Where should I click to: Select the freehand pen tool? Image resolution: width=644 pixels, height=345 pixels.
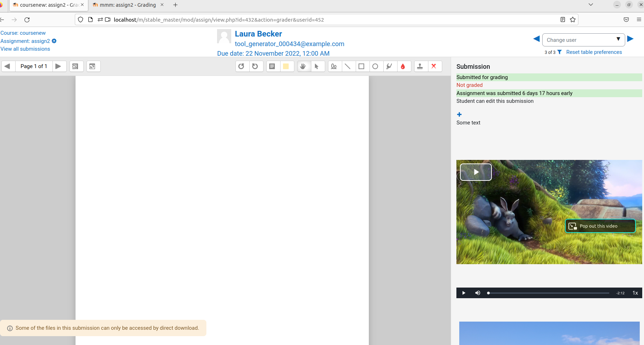(334, 66)
